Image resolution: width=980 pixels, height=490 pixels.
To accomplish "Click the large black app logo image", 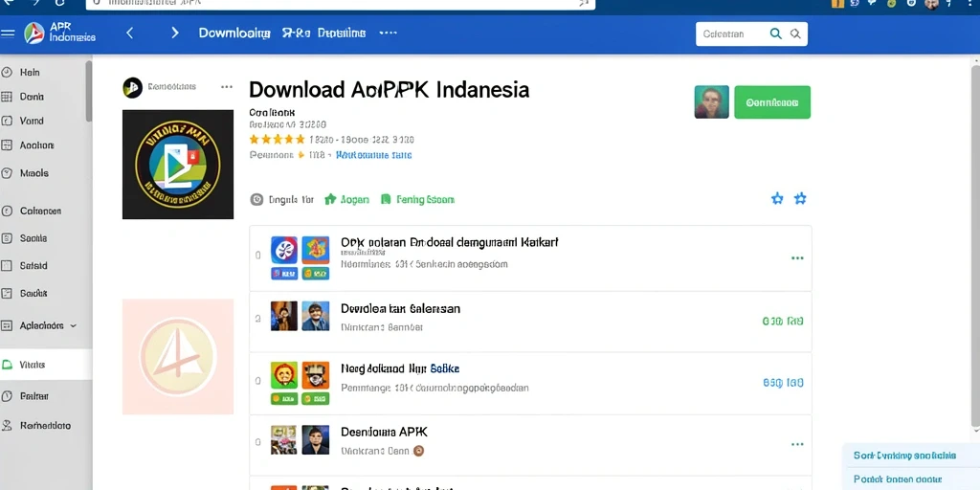I will tap(178, 165).
